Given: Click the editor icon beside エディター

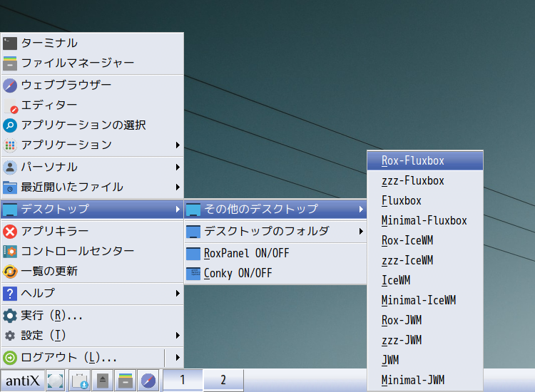Looking at the screenshot, I should (x=10, y=105).
